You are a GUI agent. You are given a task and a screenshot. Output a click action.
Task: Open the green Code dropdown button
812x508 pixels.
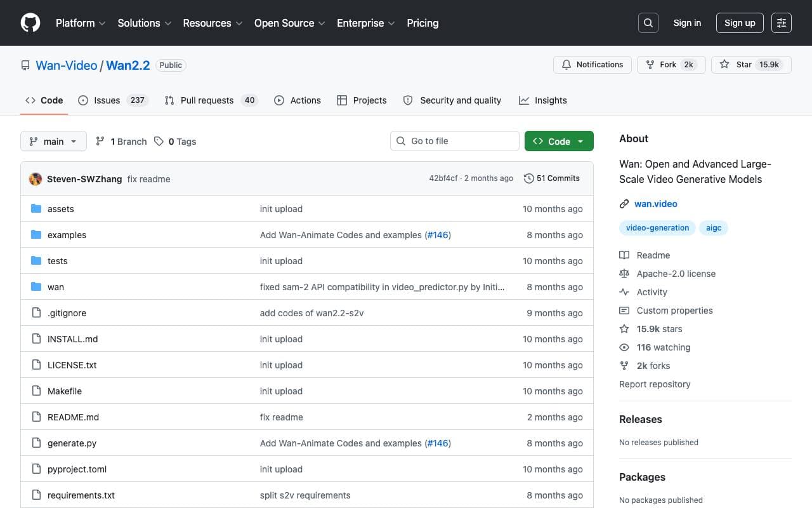[559, 141]
